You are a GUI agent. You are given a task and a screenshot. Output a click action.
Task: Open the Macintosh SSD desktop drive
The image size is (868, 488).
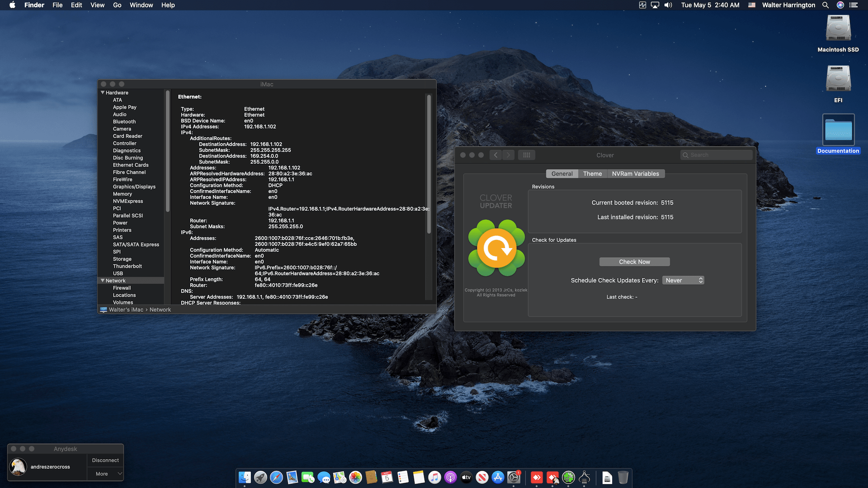pos(838,33)
